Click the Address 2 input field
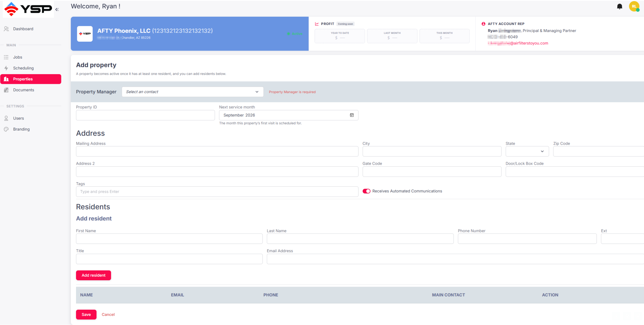Image resolution: width=644 pixels, height=325 pixels. pyautogui.click(x=217, y=172)
